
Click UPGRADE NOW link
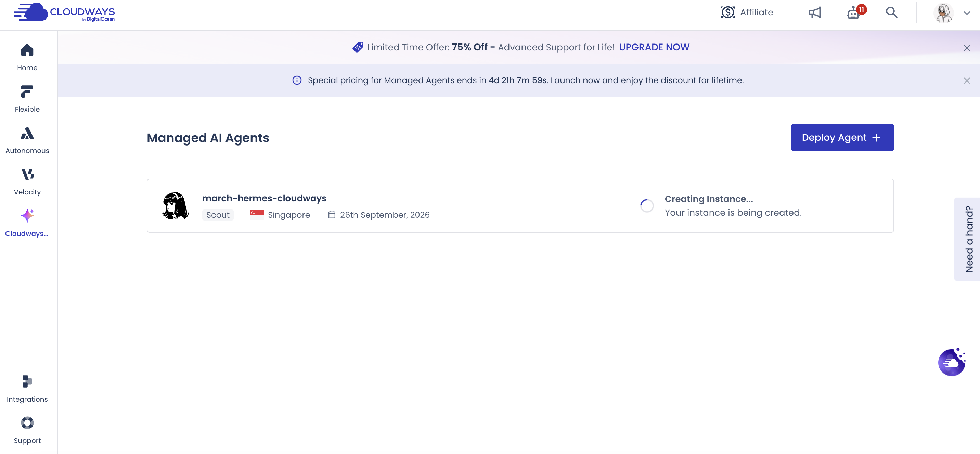pyautogui.click(x=654, y=47)
